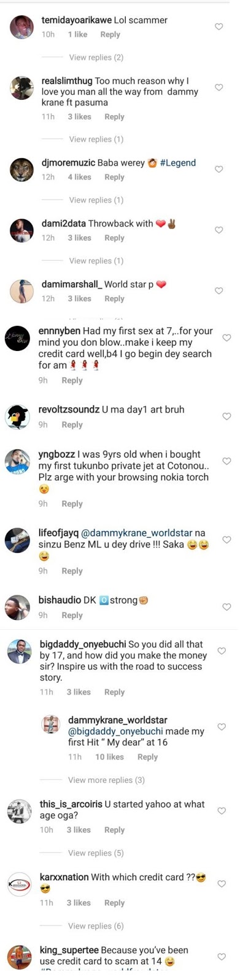Tap heart next to bishaudio comment
The image size is (243, 980).
226,607
